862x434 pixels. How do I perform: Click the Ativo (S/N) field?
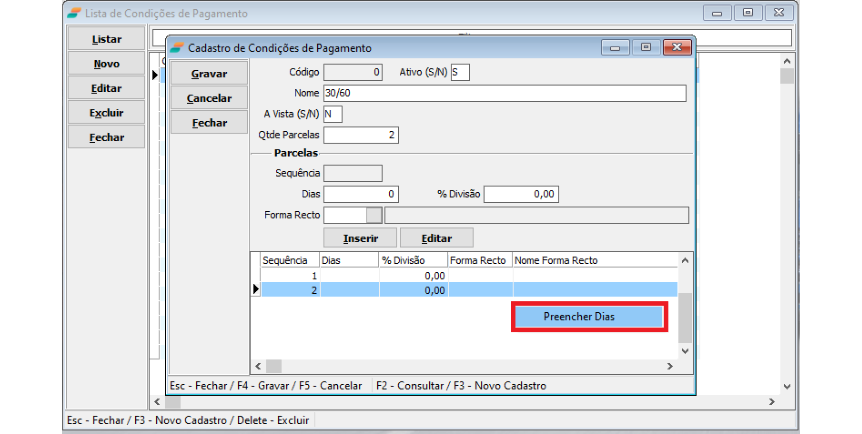tap(460, 73)
